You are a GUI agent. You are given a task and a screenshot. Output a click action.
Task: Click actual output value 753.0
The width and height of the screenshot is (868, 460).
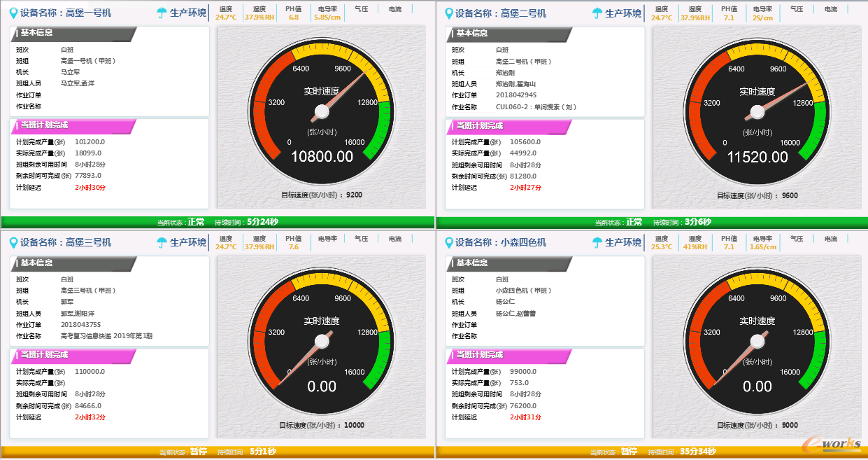pyautogui.click(x=519, y=382)
